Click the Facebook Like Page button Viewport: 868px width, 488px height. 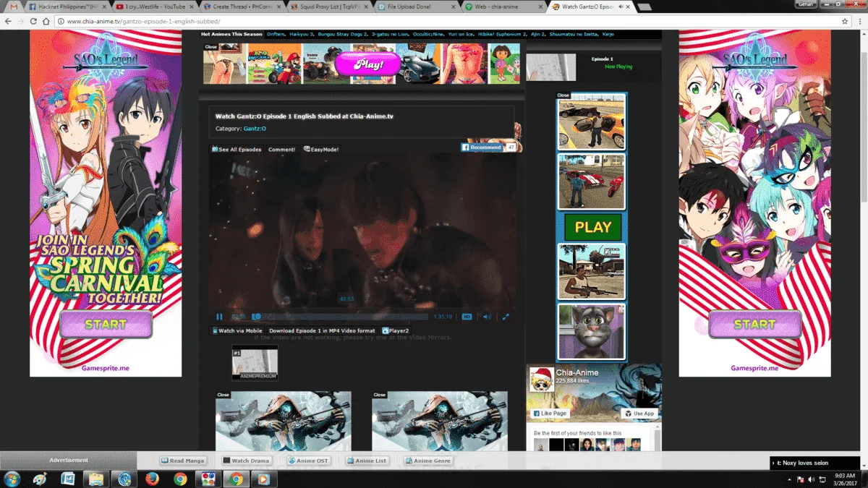[x=551, y=414]
